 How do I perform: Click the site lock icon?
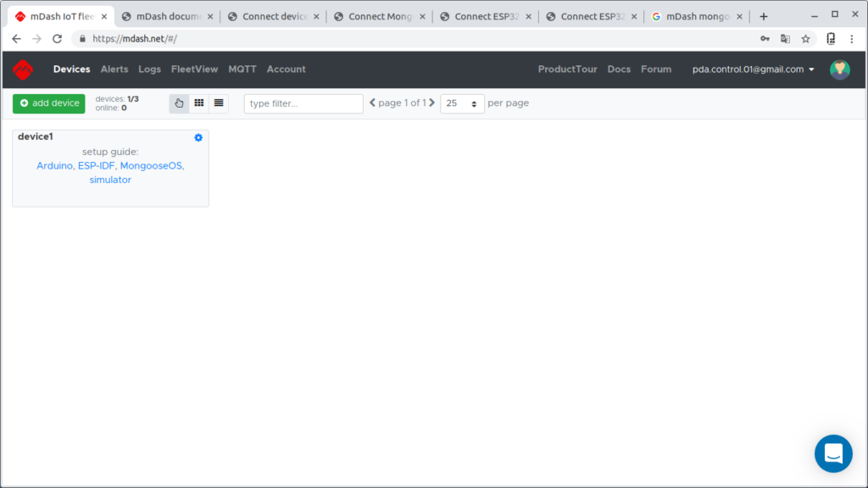pyautogui.click(x=82, y=39)
